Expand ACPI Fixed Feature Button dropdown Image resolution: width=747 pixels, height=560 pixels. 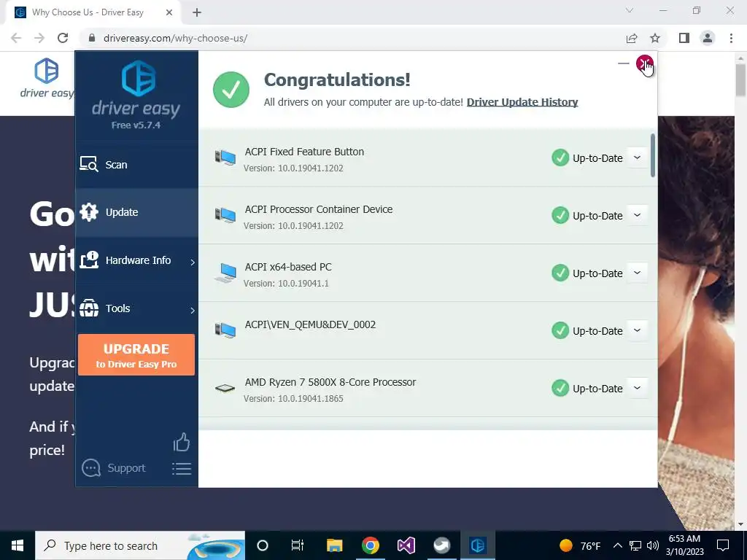[637, 157]
